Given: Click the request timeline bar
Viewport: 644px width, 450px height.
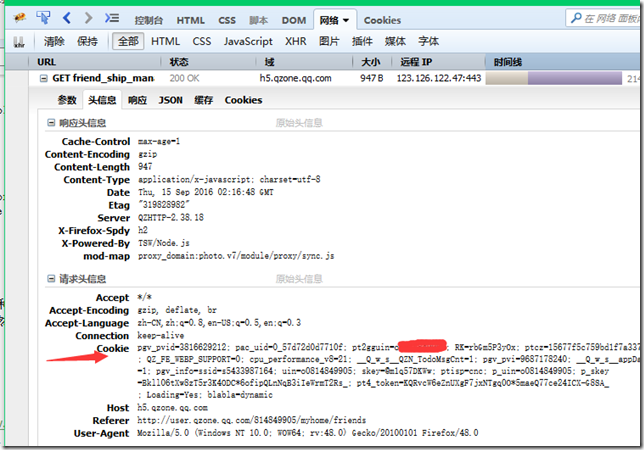Looking at the screenshot, I should click(x=554, y=78).
